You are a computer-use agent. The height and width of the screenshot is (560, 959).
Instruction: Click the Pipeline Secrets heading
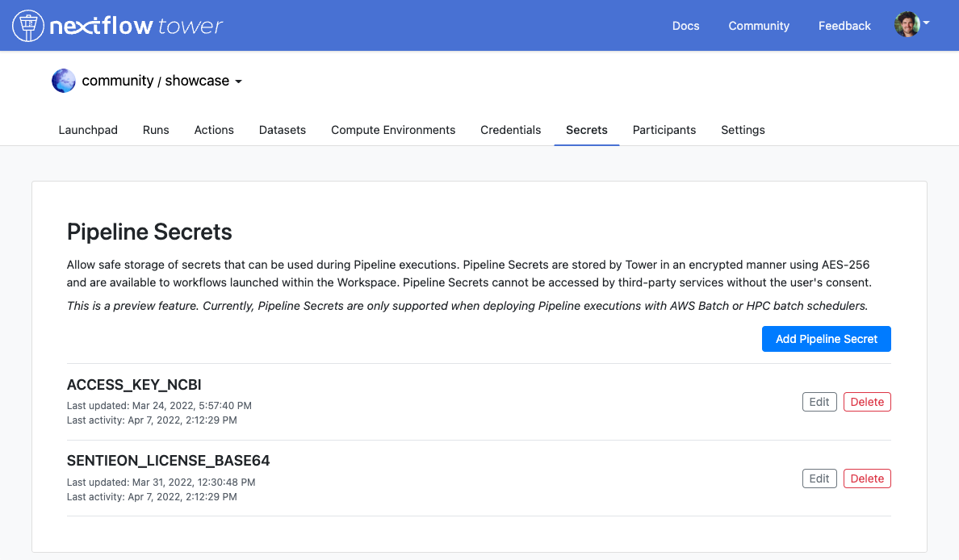coord(149,232)
